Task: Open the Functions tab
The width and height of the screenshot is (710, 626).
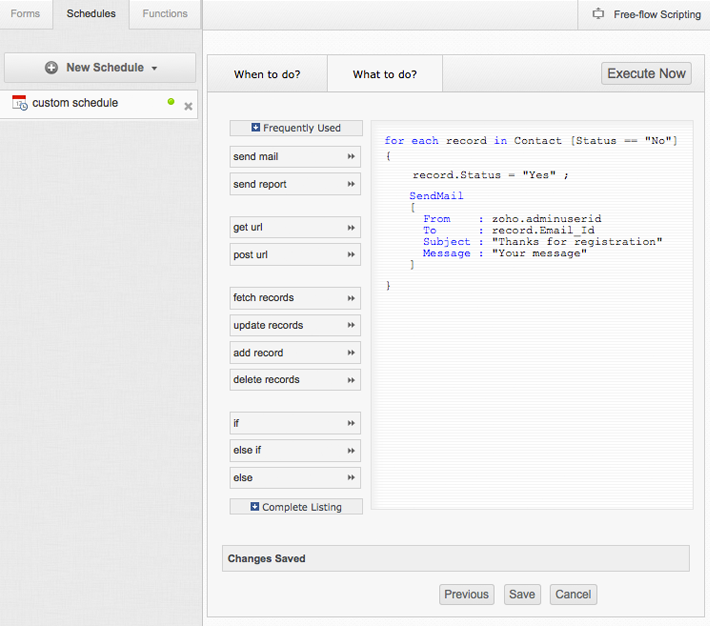Action: pyautogui.click(x=165, y=14)
